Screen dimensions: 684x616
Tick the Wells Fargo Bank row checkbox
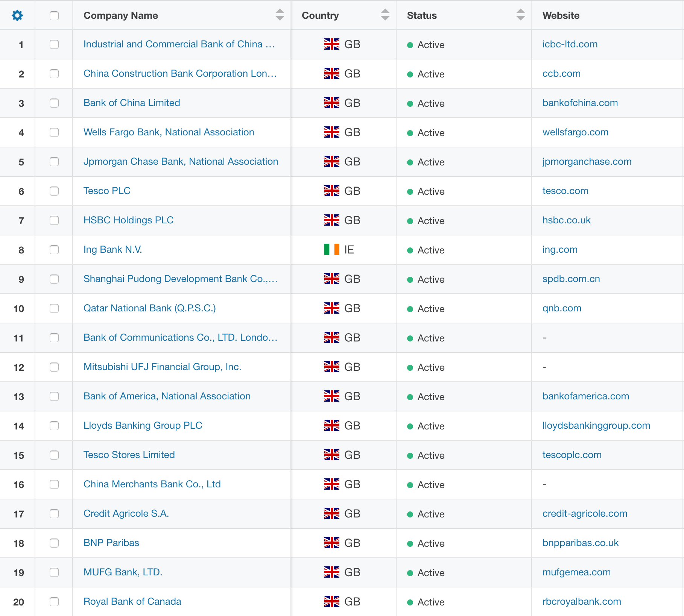point(54,132)
